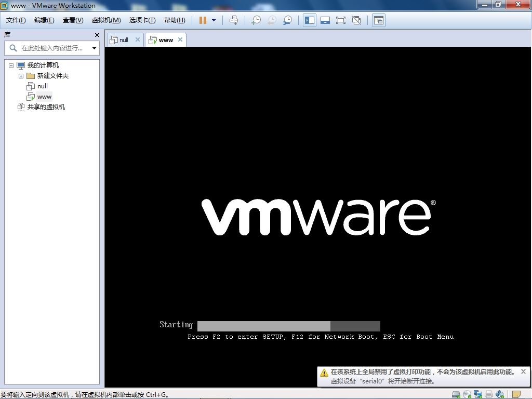Send Ctrl+Alt+Del to the VM
The image size is (532, 399).
coord(234,20)
